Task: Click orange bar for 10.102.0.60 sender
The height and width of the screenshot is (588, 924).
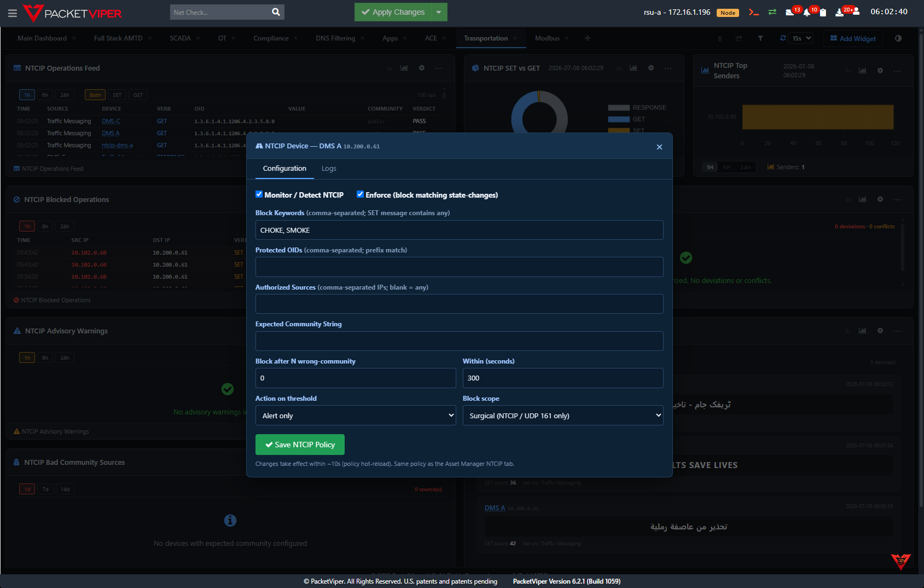Action: (818, 117)
